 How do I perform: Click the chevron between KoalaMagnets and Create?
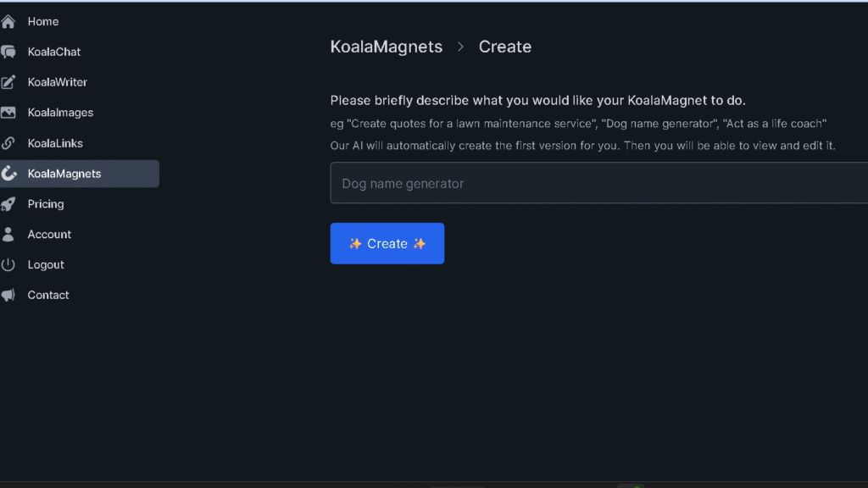(x=459, y=47)
